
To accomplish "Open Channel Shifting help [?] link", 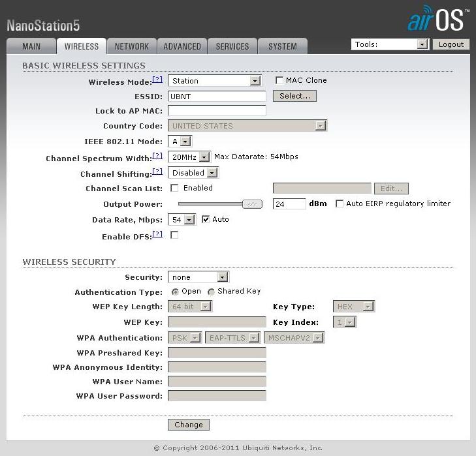I will [157, 172].
